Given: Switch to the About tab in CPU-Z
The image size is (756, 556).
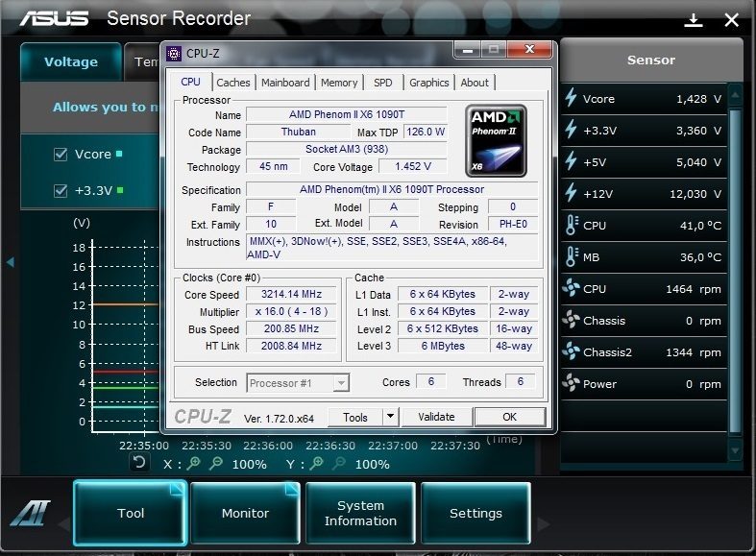Looking at the screenshot, I should coord(475,83).
